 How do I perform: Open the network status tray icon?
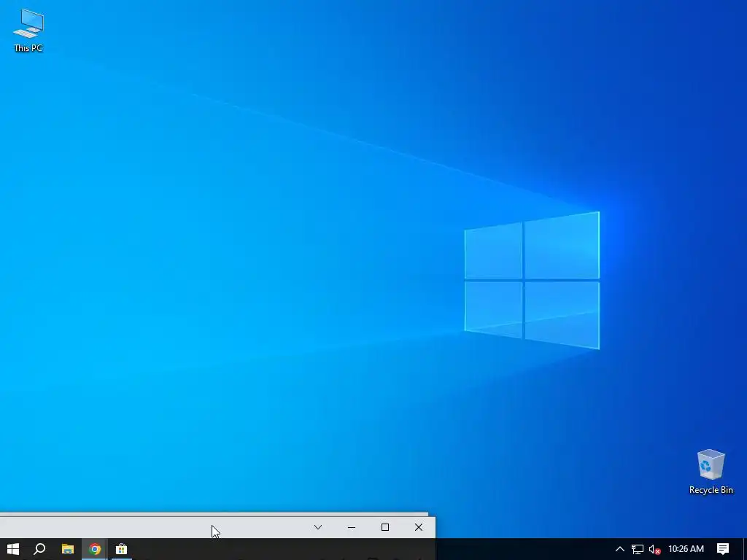pos(638,549)
